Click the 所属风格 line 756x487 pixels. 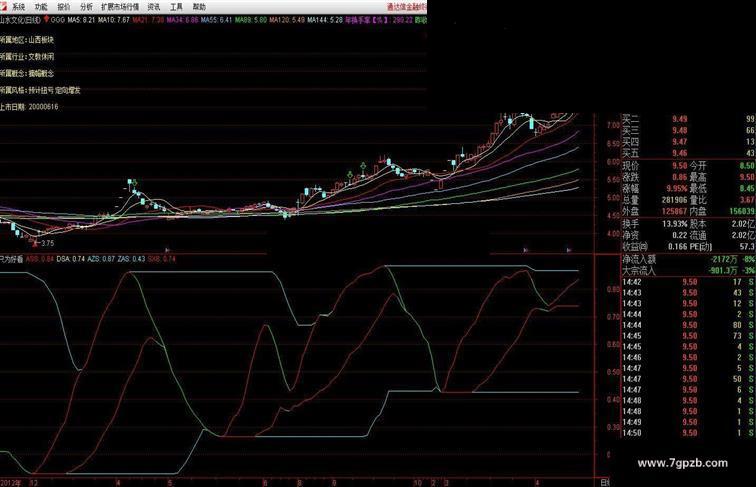tap(40, 90)
